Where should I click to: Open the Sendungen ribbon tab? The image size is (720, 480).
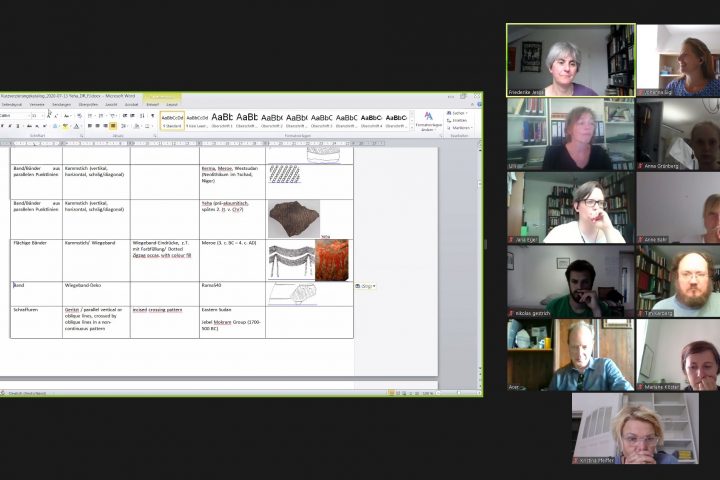click(x=62, y=105)
